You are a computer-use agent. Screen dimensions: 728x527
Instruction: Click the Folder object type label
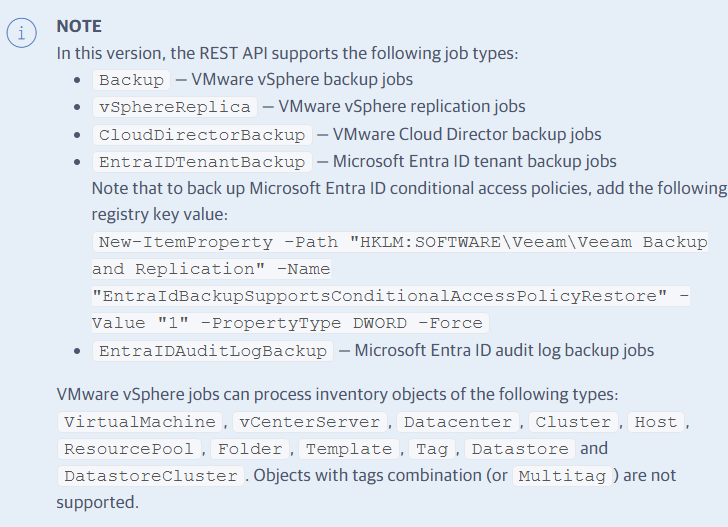250,449
